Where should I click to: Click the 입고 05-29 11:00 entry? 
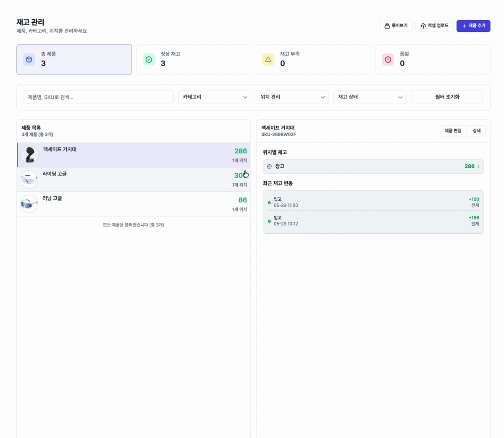click(x=373, y=202)
